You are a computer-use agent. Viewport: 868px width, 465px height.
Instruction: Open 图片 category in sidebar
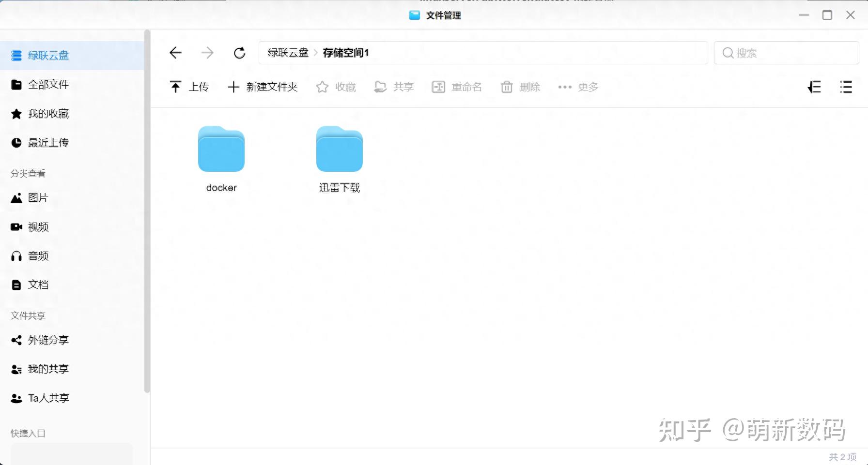[x=37, y=197]
